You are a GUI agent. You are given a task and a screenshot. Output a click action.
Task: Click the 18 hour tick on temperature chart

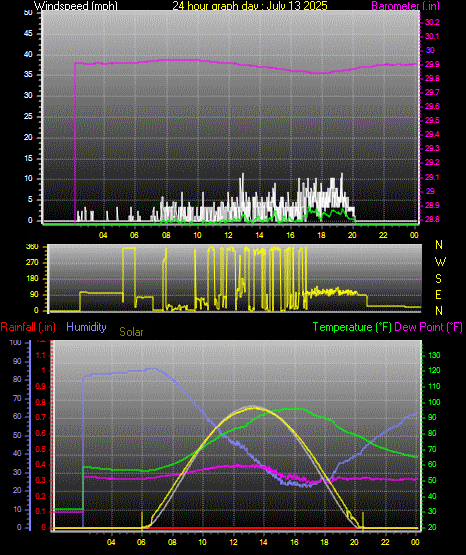click(324, 542)
